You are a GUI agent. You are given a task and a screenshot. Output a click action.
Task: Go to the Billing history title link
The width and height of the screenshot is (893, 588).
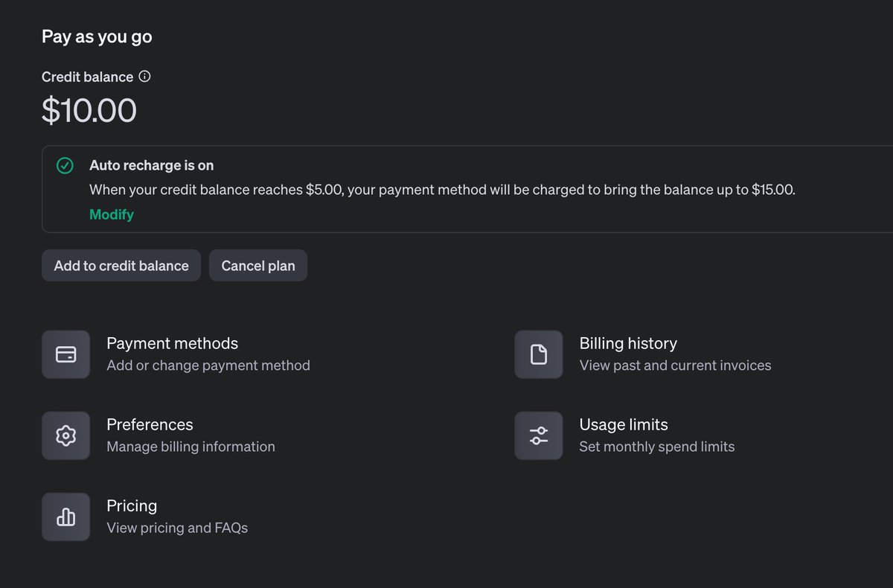[628, 343]
